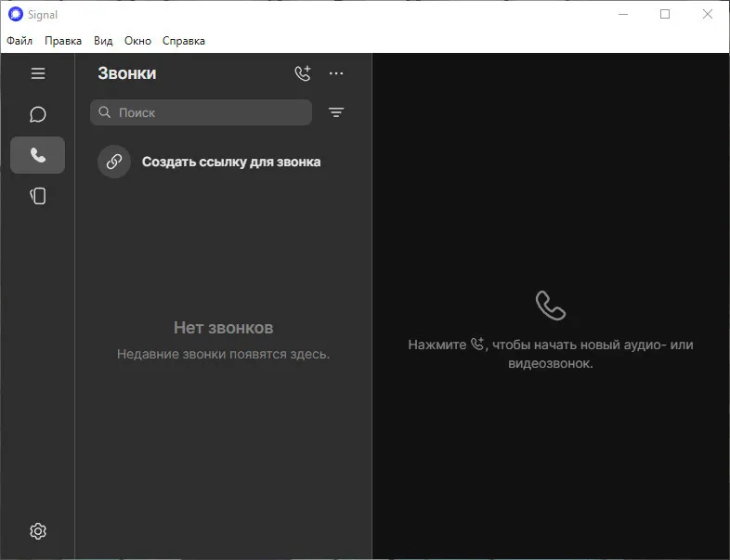Open the Правка menu

tap(63, 41)
